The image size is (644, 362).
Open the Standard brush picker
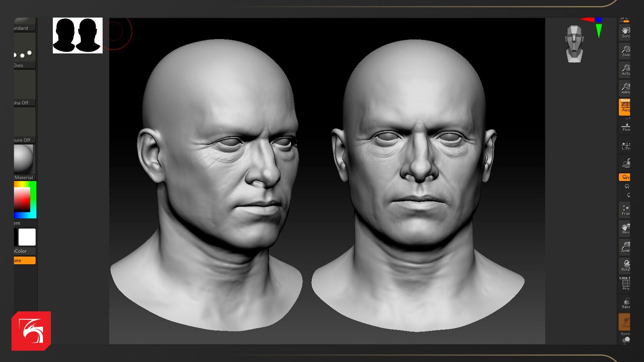pos(24,24)
